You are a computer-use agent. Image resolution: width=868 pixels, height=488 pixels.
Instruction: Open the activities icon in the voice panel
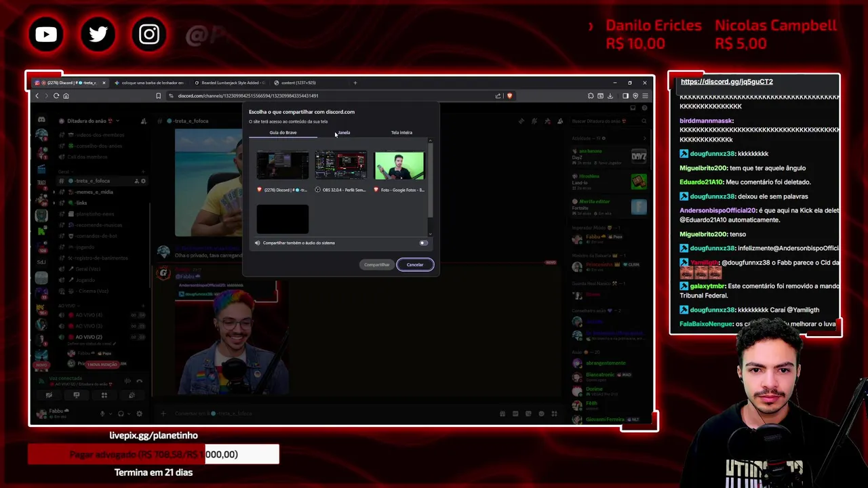click(x=104, y=395)
